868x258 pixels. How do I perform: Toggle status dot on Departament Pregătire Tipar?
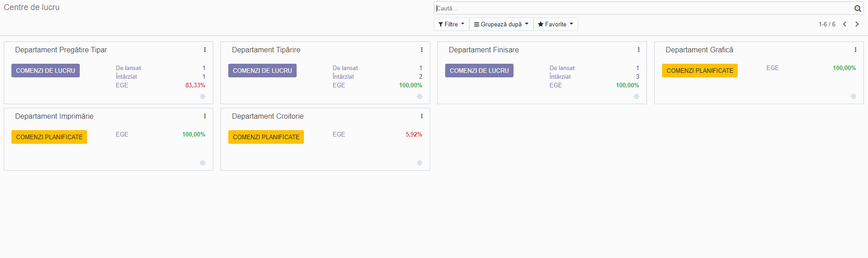pos(203,96)
